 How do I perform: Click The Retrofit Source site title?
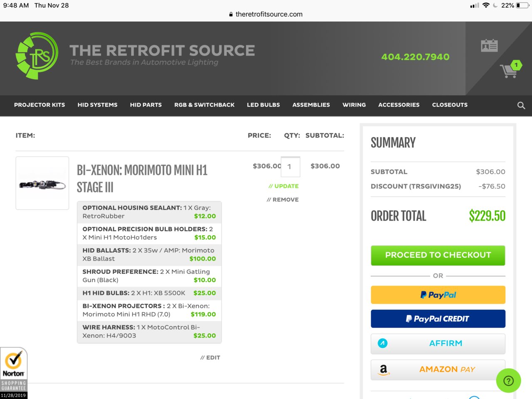162,51
